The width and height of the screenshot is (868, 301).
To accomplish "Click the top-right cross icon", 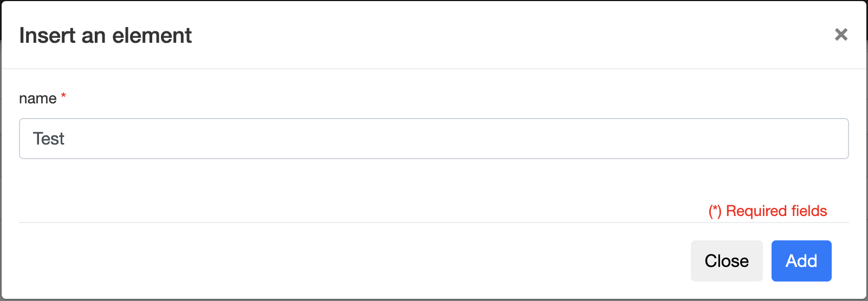I will [x=841, y=35].
